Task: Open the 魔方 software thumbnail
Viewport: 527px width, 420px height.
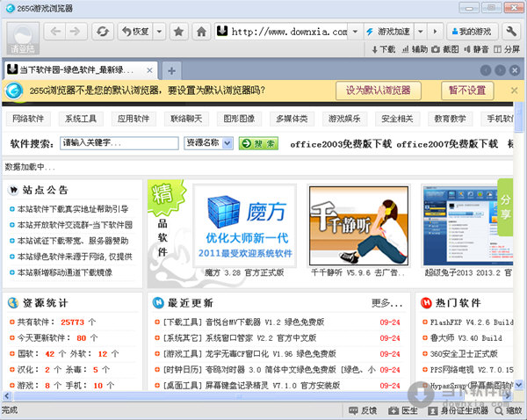Action: tap(245, 226)
